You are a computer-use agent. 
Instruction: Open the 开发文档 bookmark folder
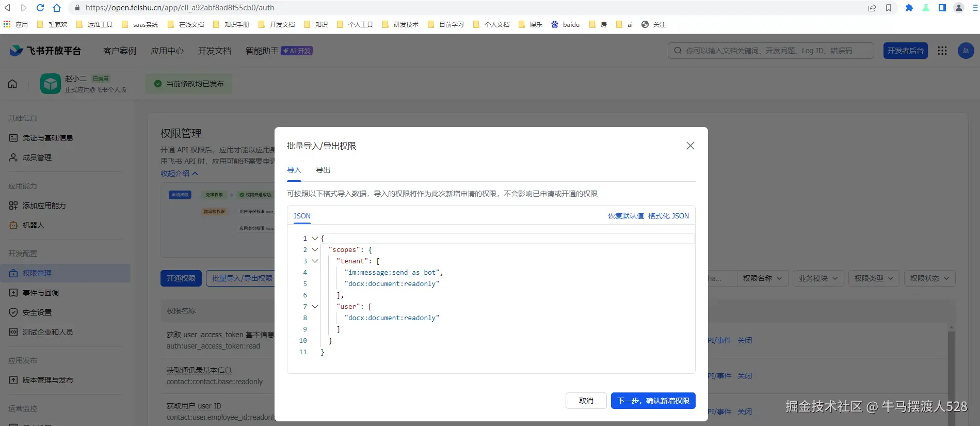[x=277, y=24]
